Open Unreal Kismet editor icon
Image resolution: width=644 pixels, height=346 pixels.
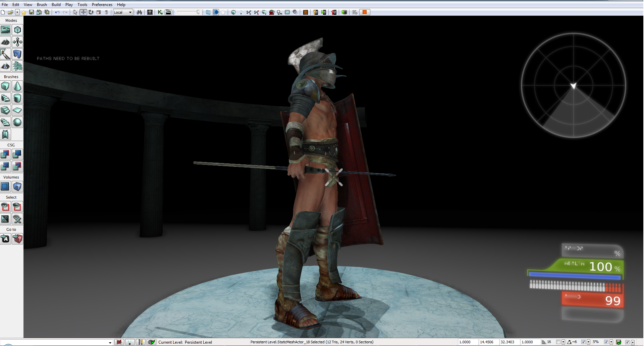pos(160,12)
